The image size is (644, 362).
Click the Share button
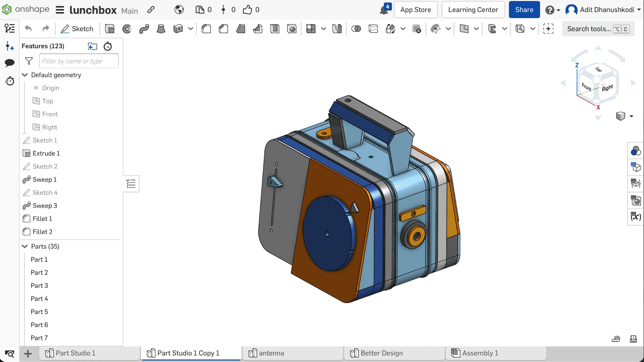[x=524, y=10]
